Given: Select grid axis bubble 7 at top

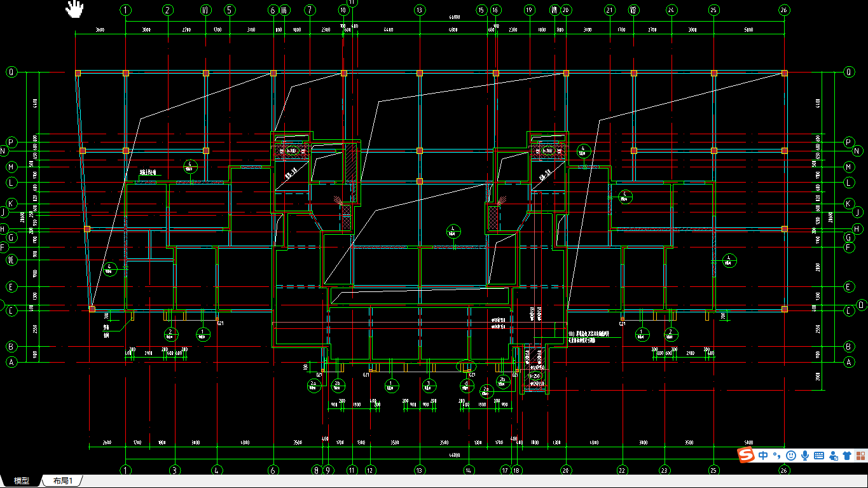Looking at the screenshot, I should (310, 10).
